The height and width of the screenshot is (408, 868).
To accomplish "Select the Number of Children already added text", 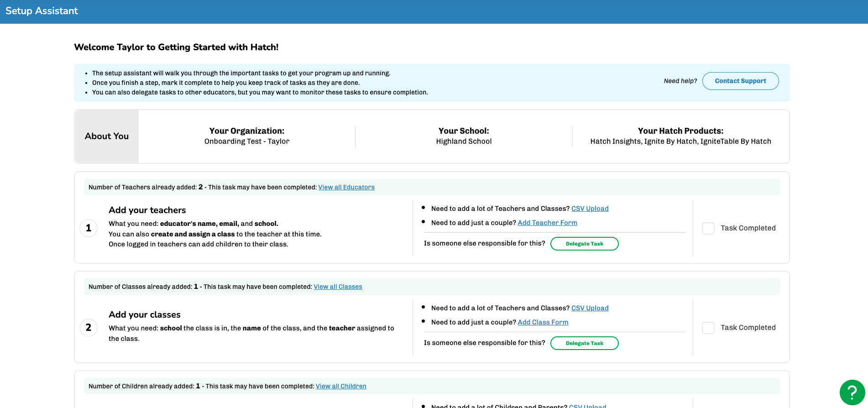I will (x=144, y=386).
